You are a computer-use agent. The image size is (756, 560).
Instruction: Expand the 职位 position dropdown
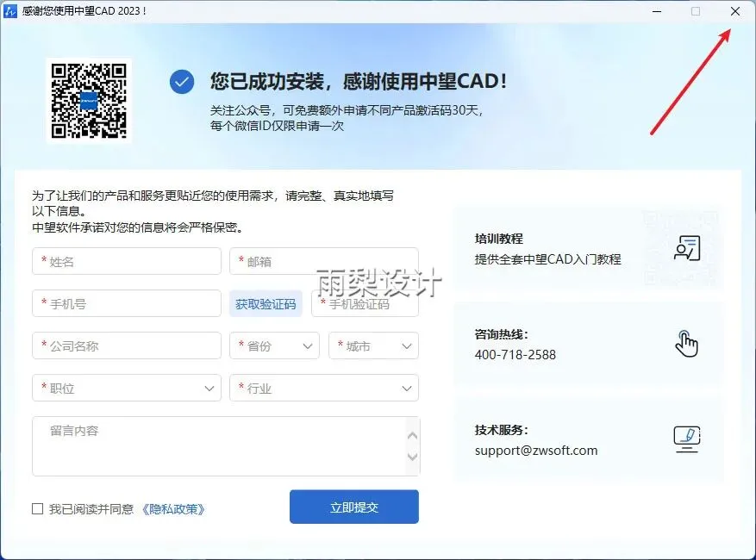pyautogui.click(x=127, y=388)
